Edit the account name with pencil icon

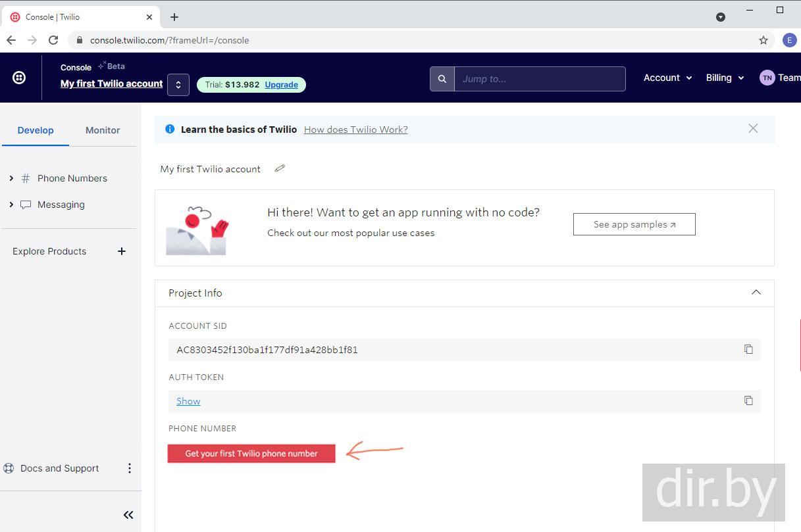coord(280,168)
